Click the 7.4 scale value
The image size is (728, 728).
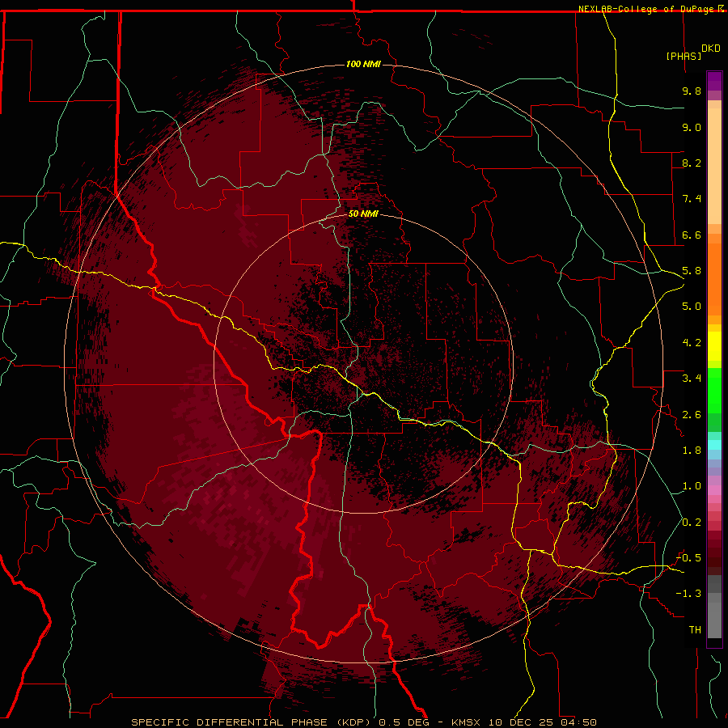692,199
